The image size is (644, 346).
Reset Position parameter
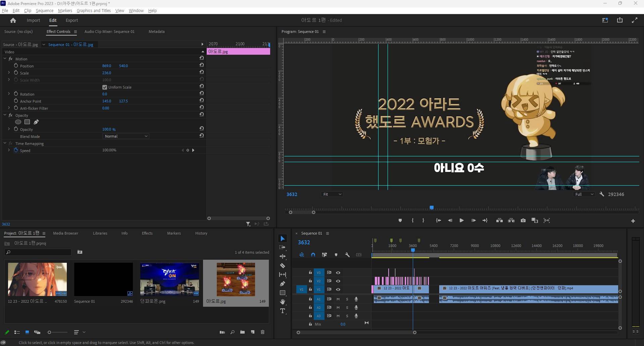tap(201, 65)
